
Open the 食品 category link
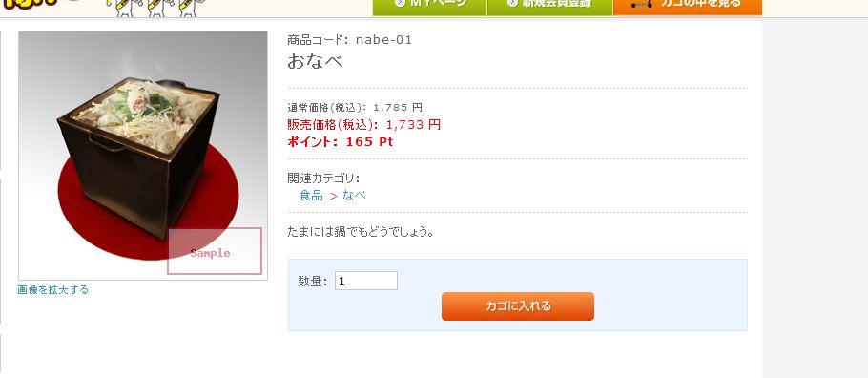[x=311, y=195]
